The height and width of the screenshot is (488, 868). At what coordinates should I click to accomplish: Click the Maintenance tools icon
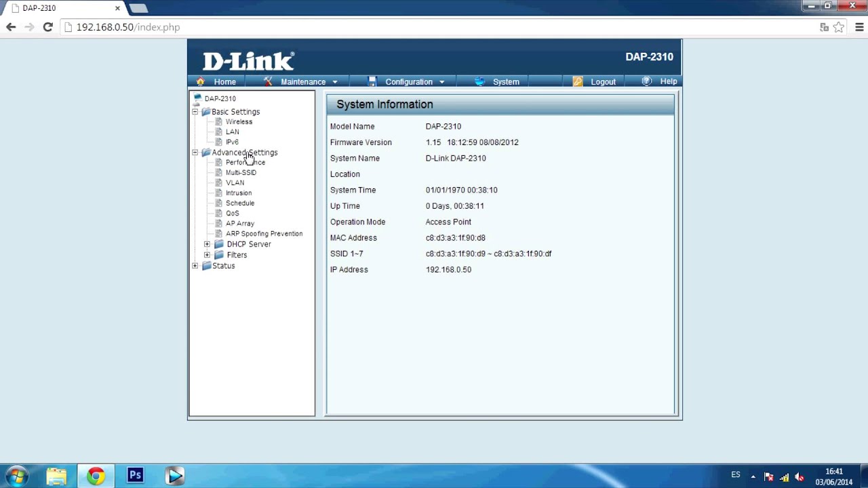pos(268,81)
